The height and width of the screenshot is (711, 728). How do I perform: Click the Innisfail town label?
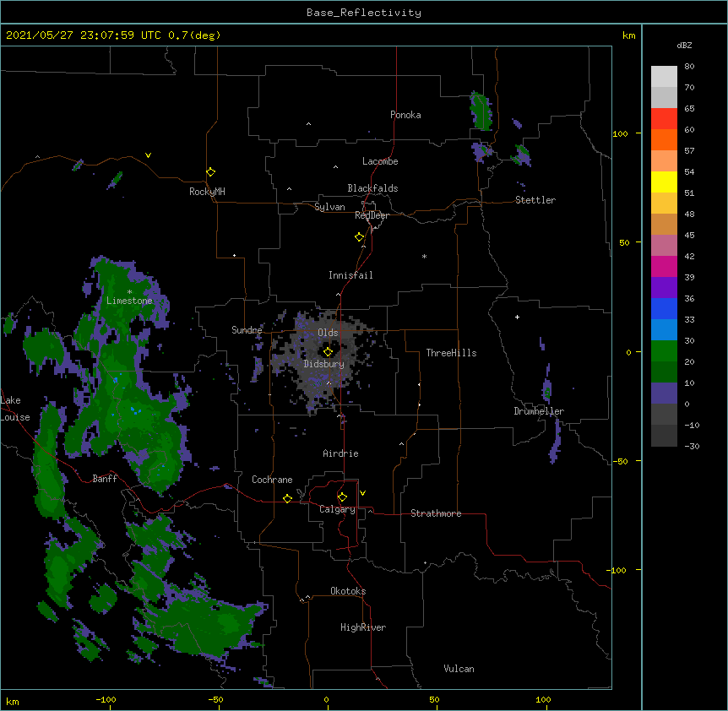point(350,275)
